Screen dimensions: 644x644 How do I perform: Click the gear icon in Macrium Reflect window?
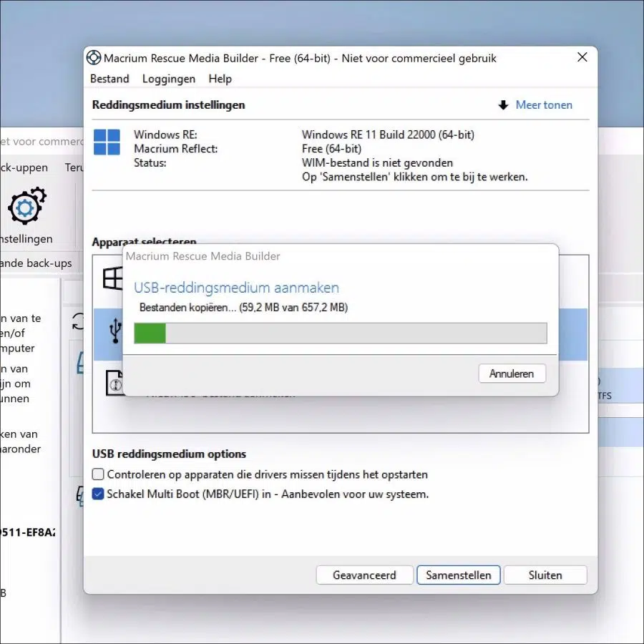[26, 205]
